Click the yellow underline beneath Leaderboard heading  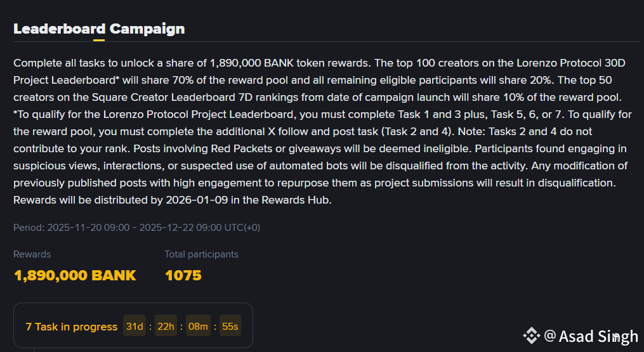(x=99, y=40)
